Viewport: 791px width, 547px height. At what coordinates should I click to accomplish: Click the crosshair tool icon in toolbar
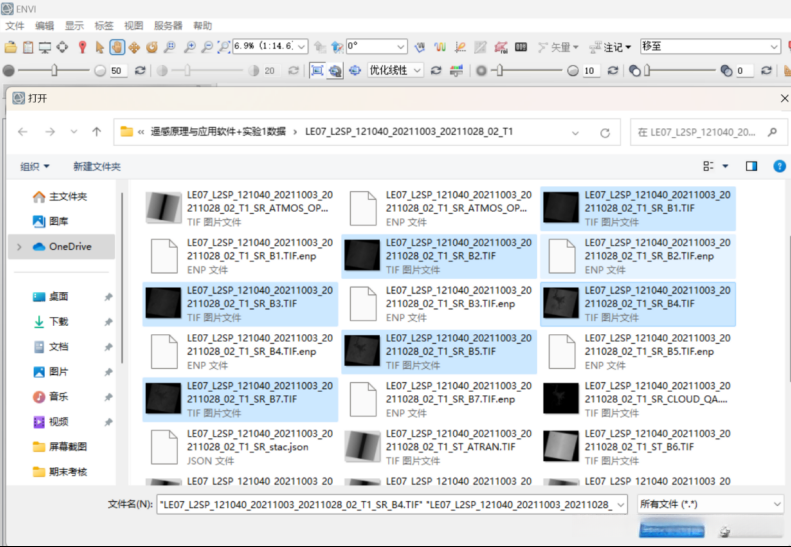click(x=63, y=47)
